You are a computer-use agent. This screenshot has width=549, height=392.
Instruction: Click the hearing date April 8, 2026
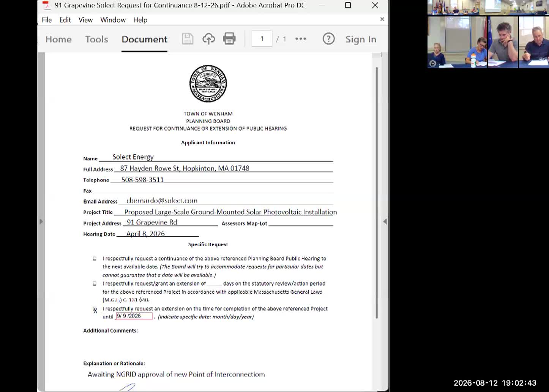[x=145, y=234]
